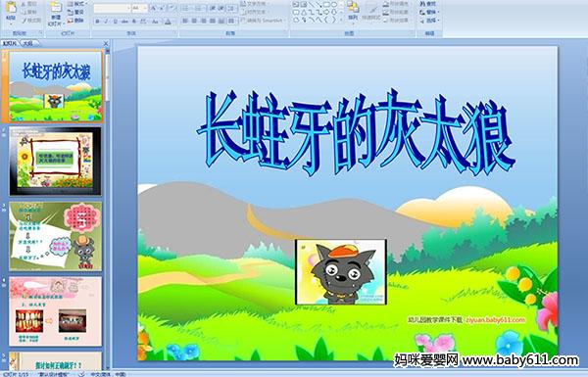Click the Columns button in paragraph group
The image size is (588, 377).
pyautogui.click(x=231, y=21)
